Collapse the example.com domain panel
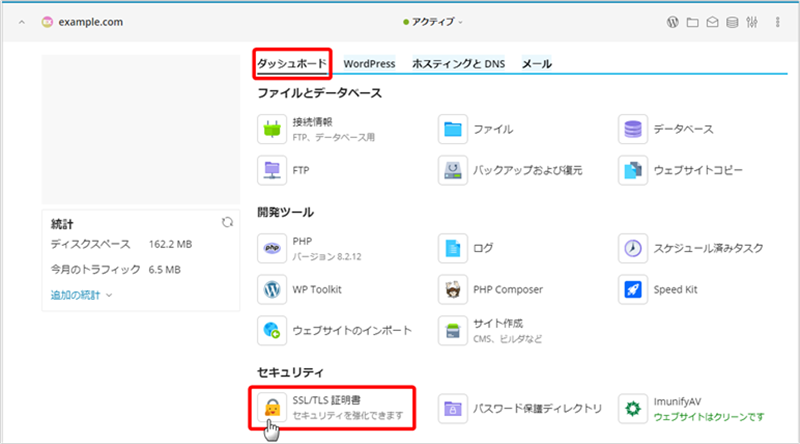Viewport: 800px width, 444px height. click(21, 22)
